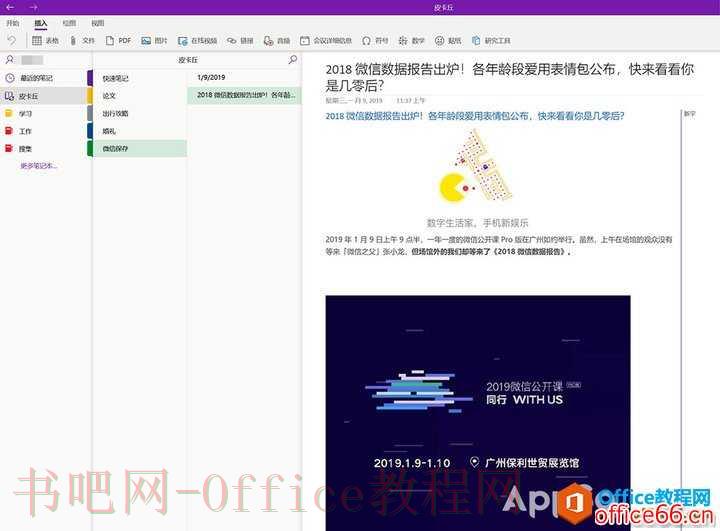Screen dimensions: 720x531
Task: Open Researcher tool (研究工具)
Action: (x=491, y=40)
